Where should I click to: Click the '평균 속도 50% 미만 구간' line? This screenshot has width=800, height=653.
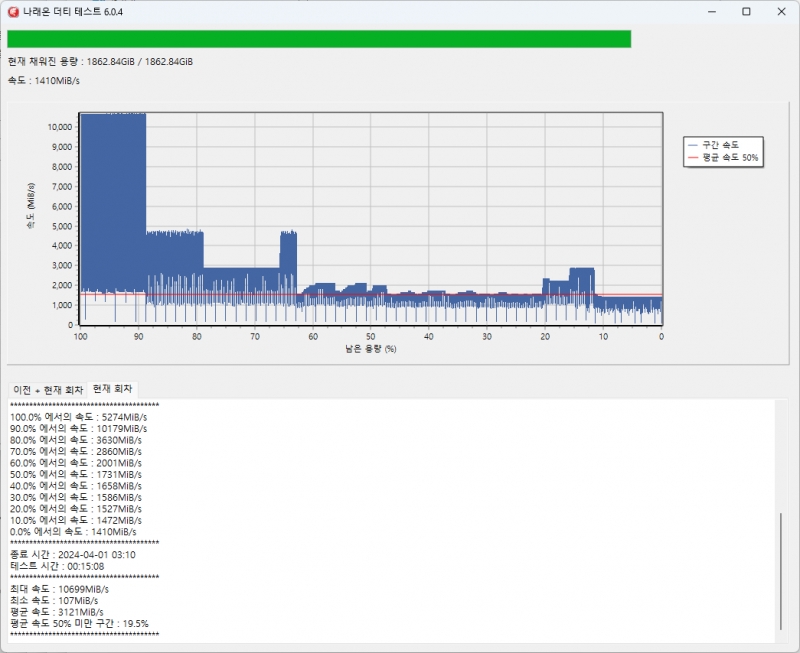(79, 623)
